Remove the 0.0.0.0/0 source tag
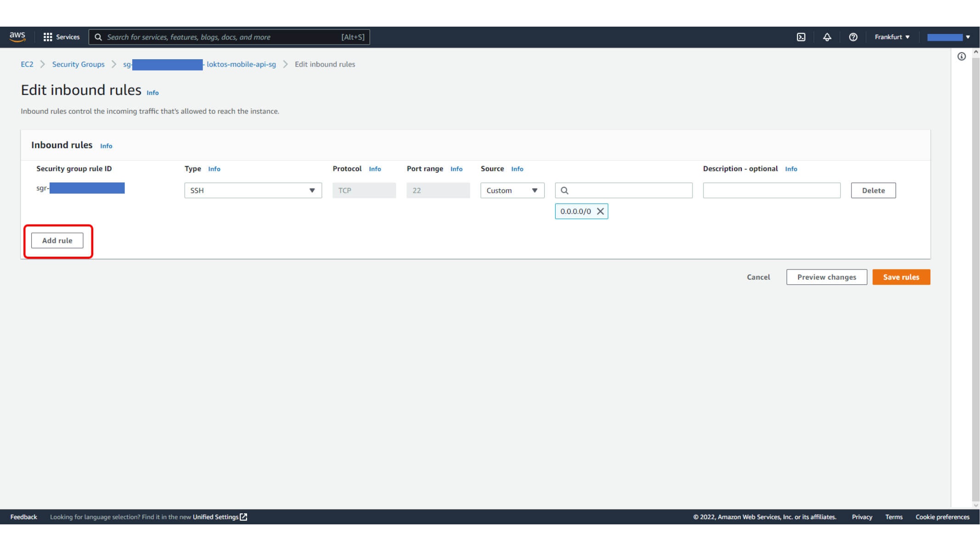Image resolution: width=980 pixels, height=551 pixels. [x=600, y=211]
